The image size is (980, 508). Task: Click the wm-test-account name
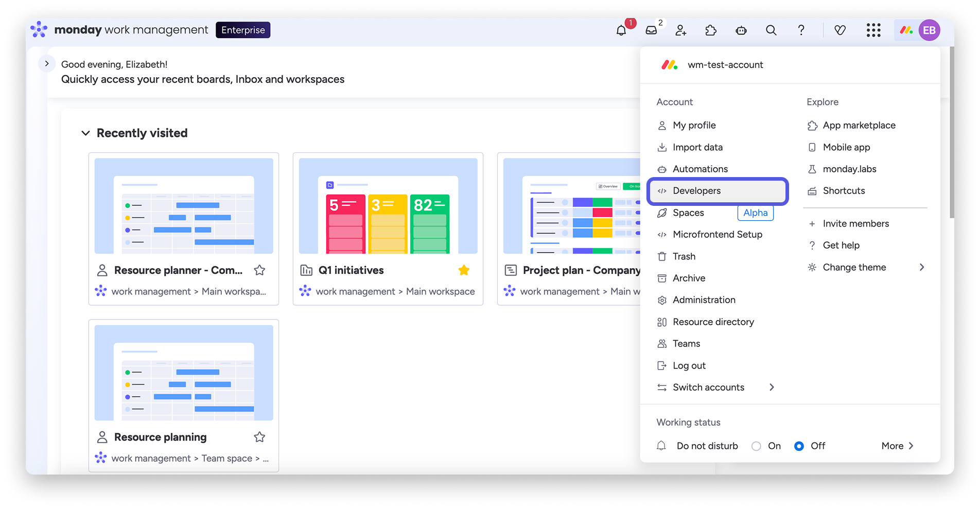(x=725, y=65)
